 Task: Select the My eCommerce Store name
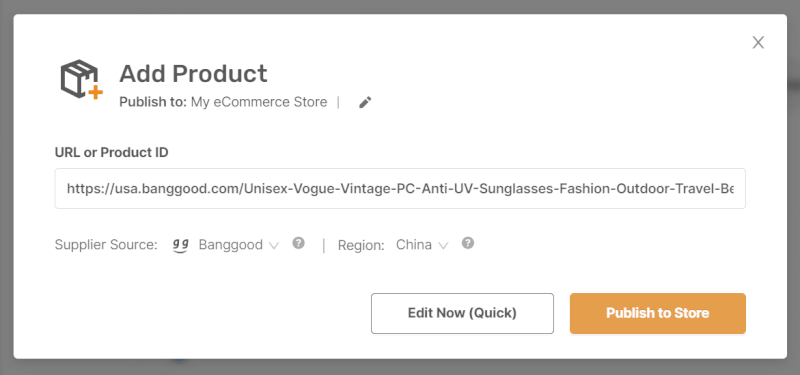(259, 102)
